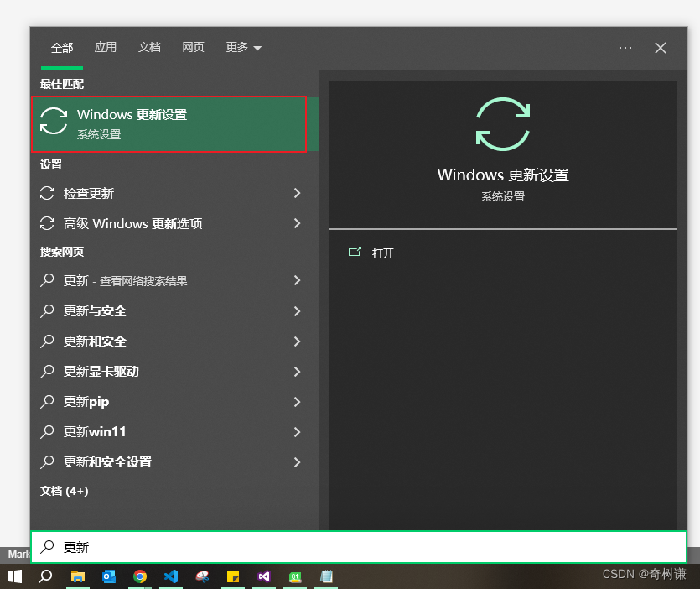Select the 检查更新 settings result
This screenshot has height=589, width=700.
(x=174, y=193)
